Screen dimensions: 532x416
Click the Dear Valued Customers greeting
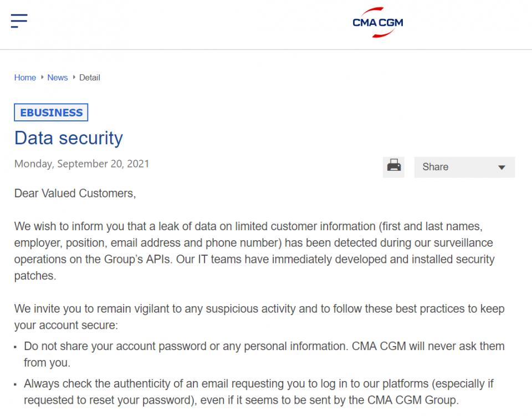click(75, 194)
